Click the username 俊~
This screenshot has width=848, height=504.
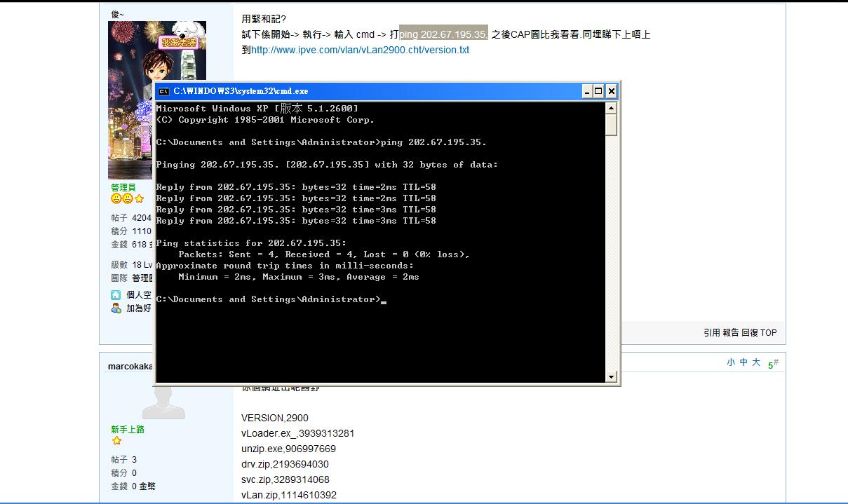(118, 14)
